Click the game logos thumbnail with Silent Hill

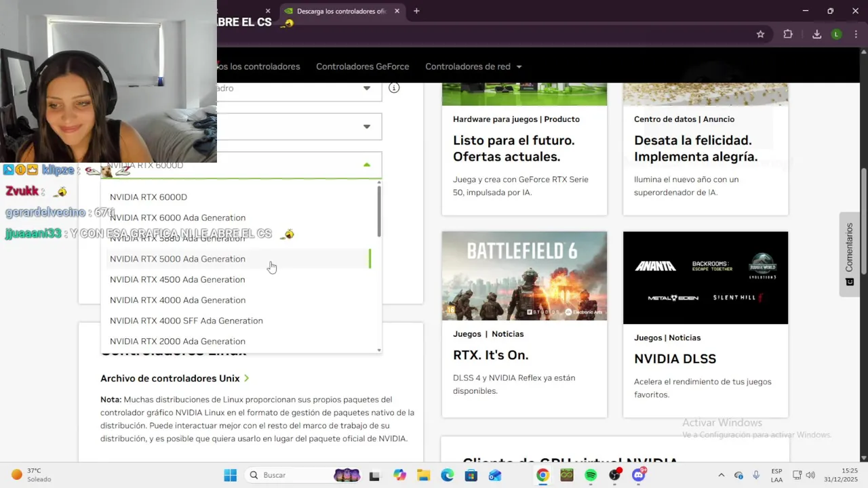[x=705, y=278]
